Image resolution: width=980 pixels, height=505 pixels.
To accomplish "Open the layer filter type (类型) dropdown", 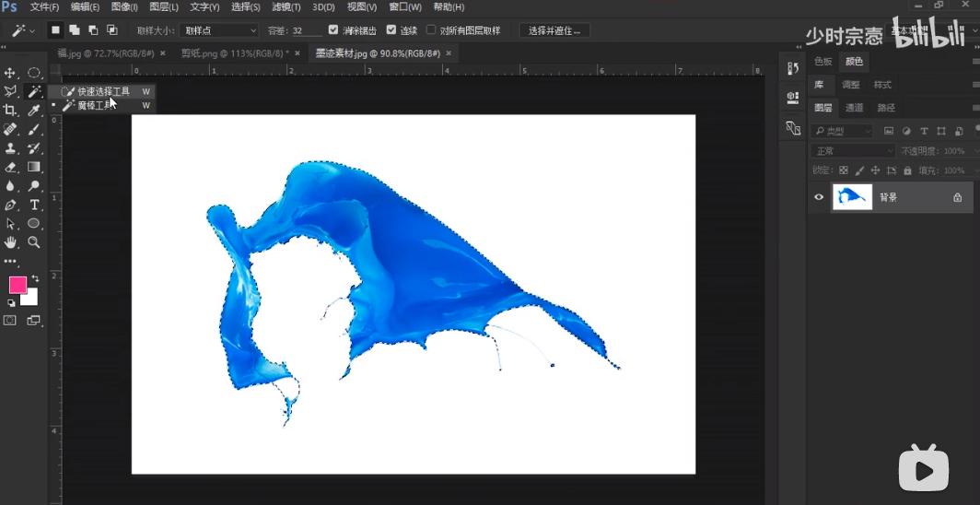I will (842, 132).
